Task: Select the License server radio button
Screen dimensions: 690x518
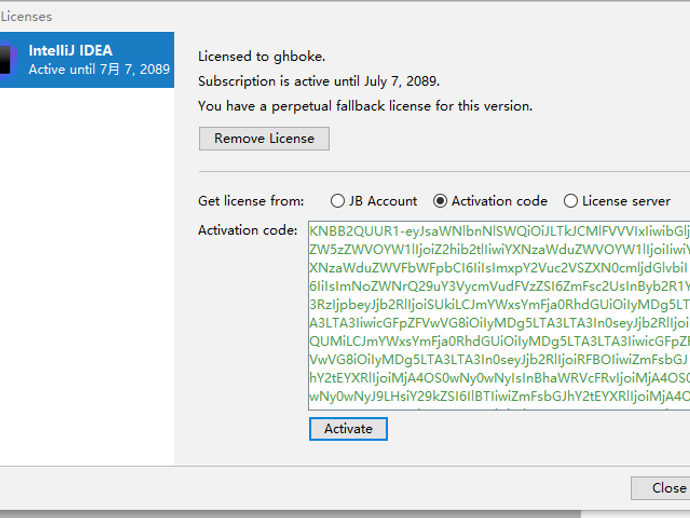Action: point(571,201)
